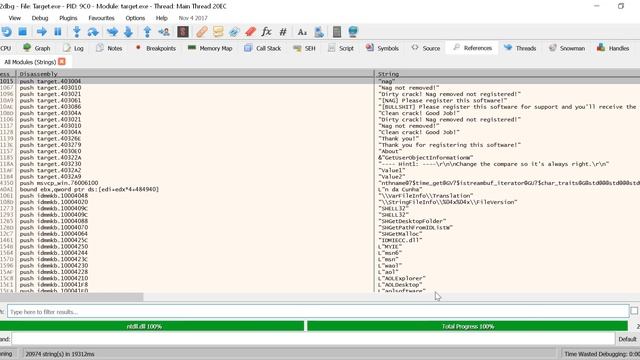This screenshot has width=640, height=360.
Task: Click the Intermodular calls icon
Action: [x=319, y=31]
